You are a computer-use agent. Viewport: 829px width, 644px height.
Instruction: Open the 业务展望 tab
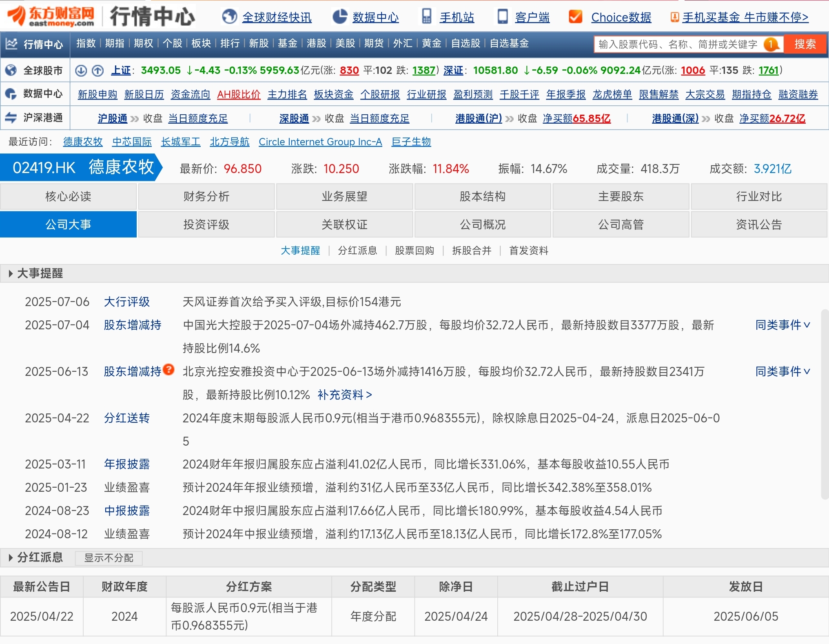345,196
